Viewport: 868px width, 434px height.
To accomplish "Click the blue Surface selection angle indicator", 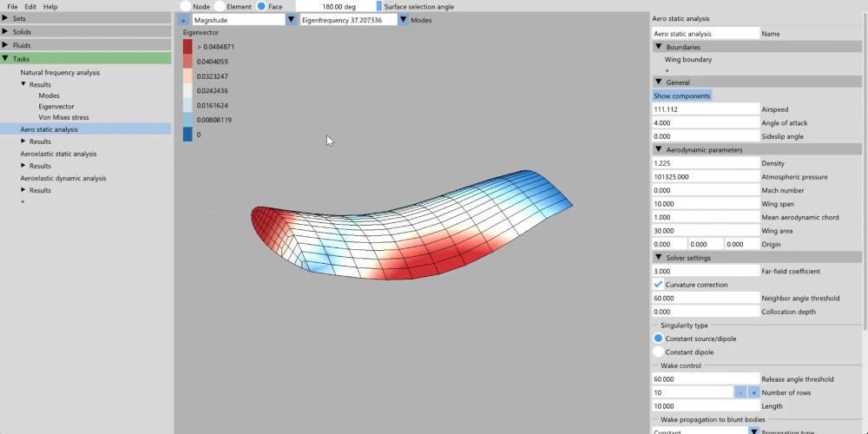I will click(378, 7).
